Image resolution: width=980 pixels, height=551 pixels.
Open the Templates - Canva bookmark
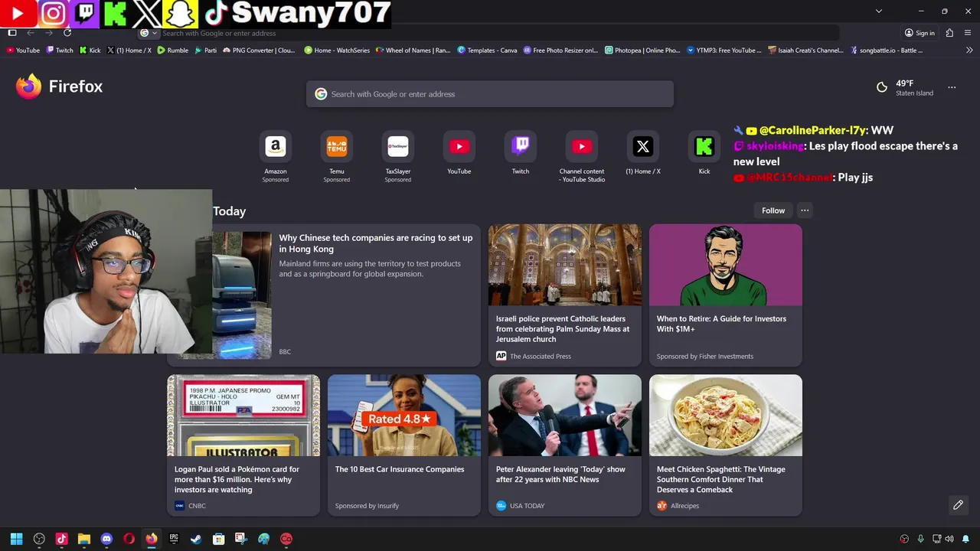pyautogui.click(x=487, y=51)
